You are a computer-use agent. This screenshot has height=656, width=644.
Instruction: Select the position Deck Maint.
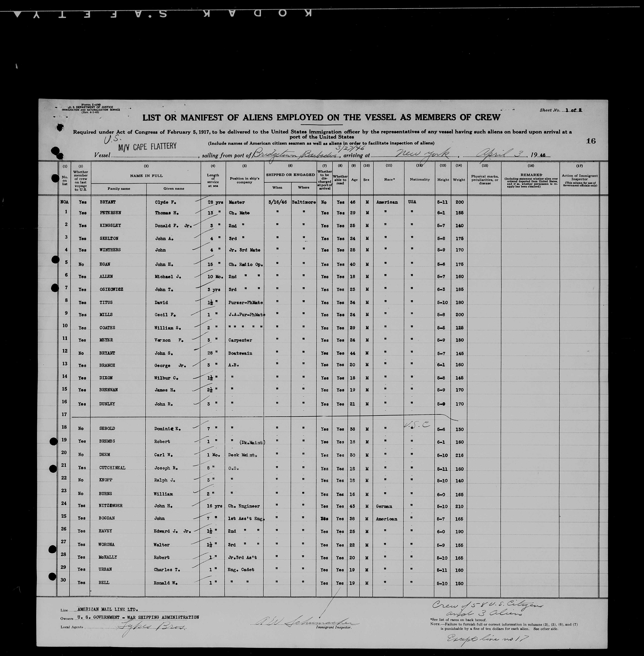[x=242, y=455]
